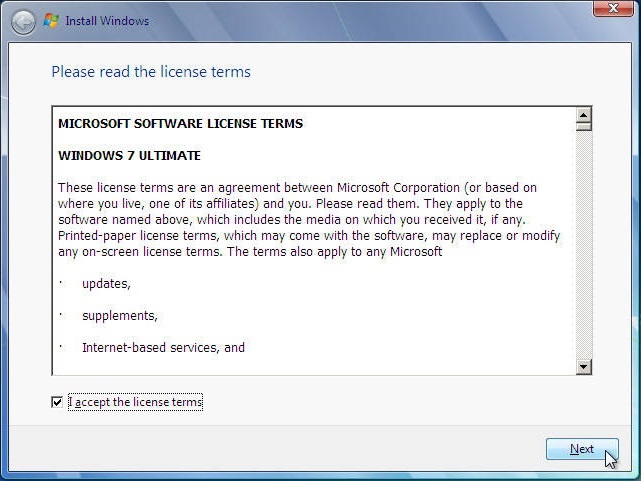Click the "supplements," bullet item
Image resolution: width=641 pixels, height=481 pixels.
coord(119,316)
